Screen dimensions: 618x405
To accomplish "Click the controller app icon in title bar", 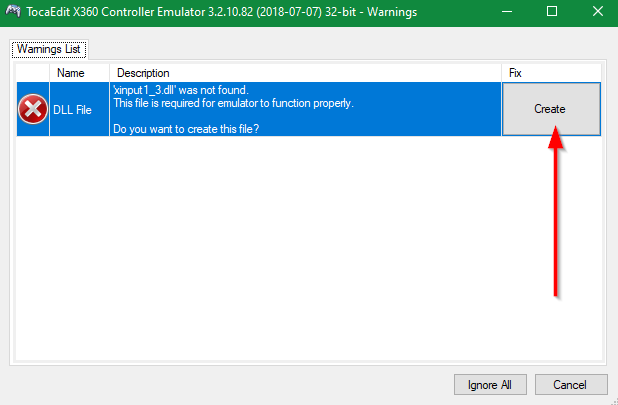I will pyautogui.click(x=13, y=11).
